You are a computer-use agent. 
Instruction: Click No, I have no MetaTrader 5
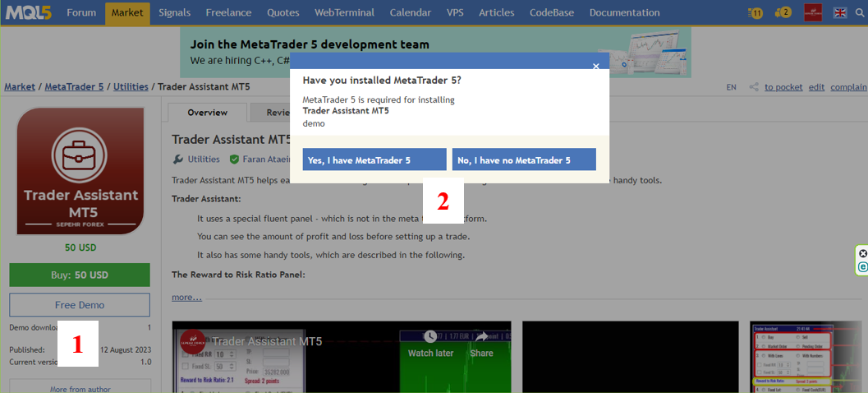click(524, 160)
